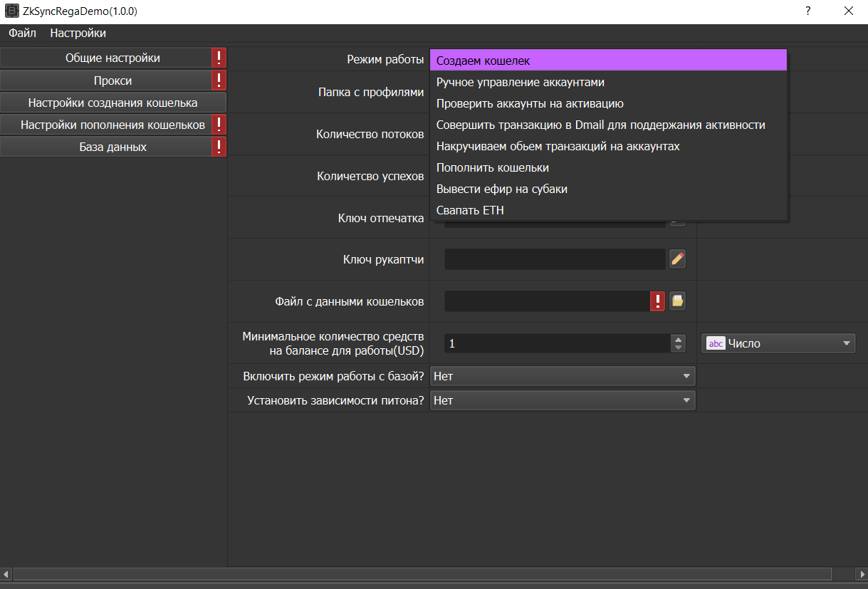Click minimum balance USD input field
Screen dimensions: 868x589
558,343
